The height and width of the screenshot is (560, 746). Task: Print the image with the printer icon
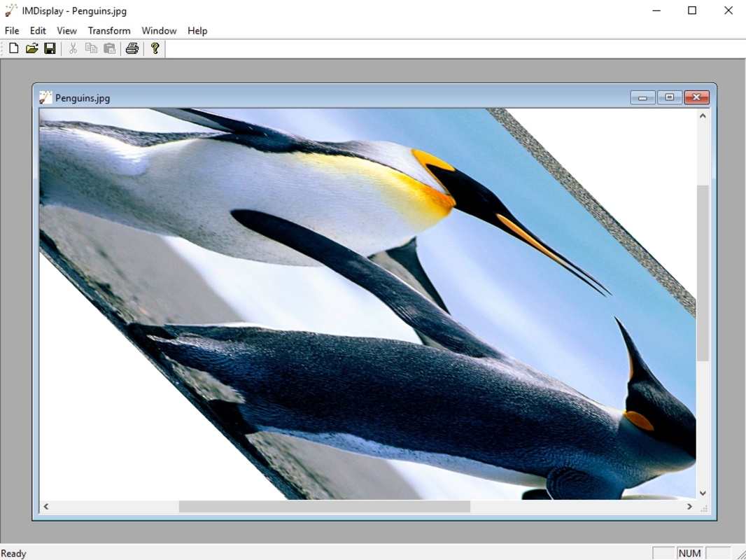[132, 48]
